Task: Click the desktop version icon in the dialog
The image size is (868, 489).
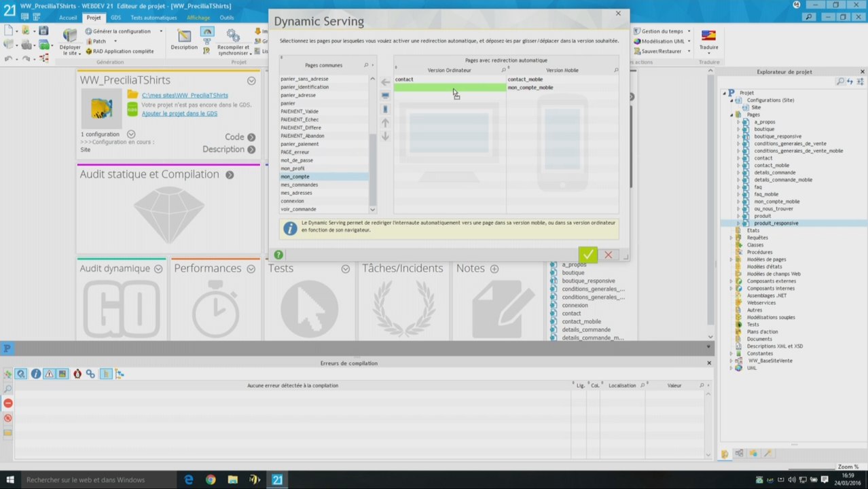Action: pos(385,96)
